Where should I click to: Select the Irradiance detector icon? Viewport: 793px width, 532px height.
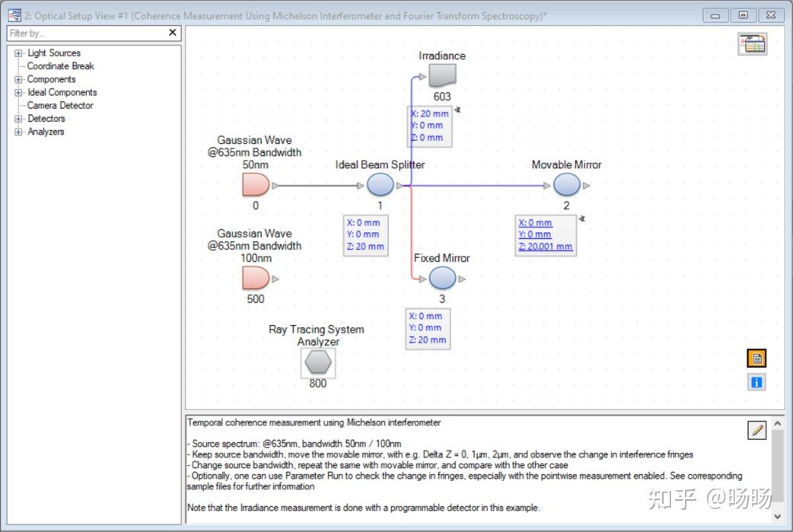click(x=441, y=75)
